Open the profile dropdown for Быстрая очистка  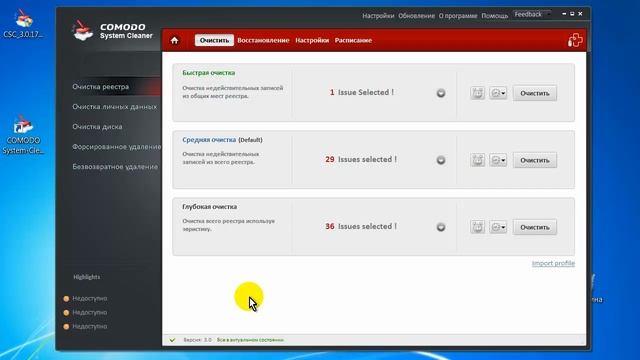click(x=498, y=93)
